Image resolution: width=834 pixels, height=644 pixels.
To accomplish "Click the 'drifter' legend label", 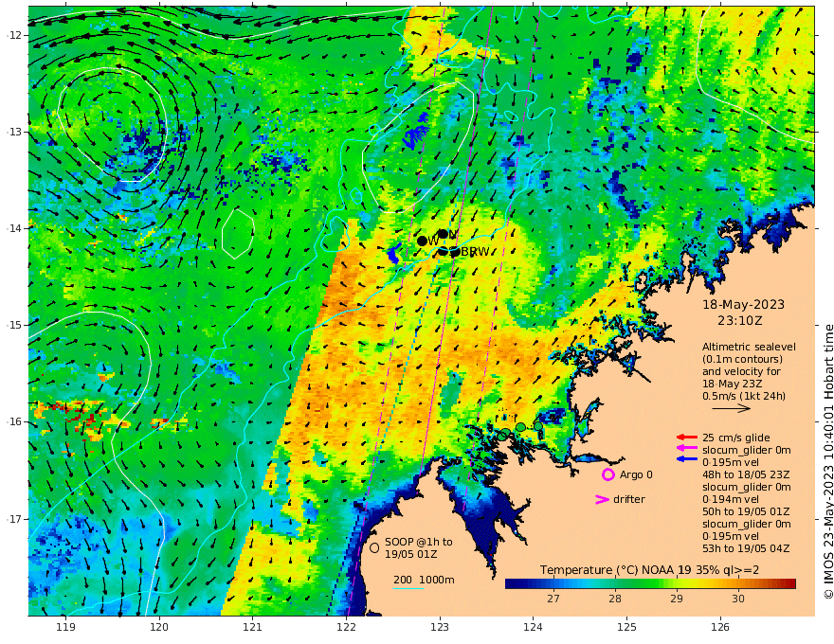I will (628, 499).
